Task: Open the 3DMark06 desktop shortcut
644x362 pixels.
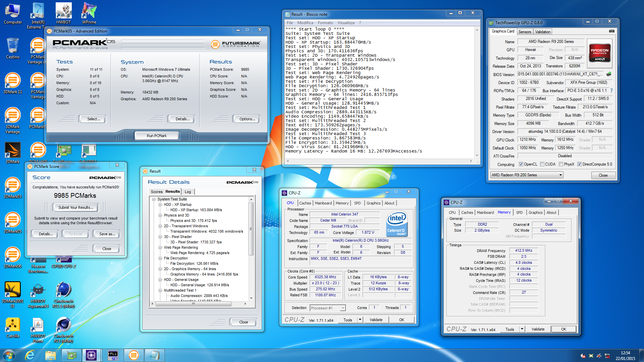Action: [x=13, y=257]
